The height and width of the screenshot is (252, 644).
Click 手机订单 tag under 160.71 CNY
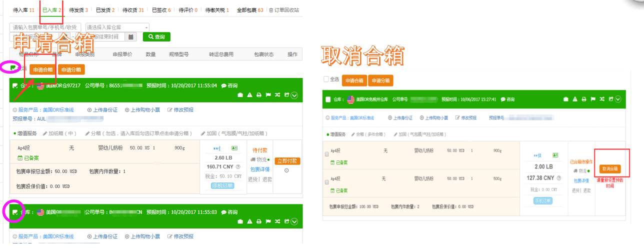(x=222, y=186)
